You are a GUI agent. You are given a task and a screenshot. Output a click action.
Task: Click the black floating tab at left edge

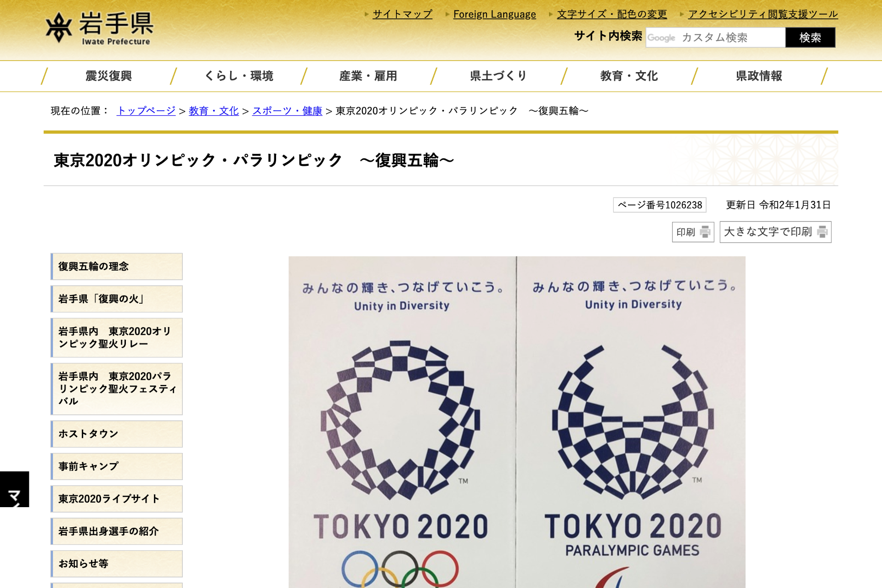[x=14, y=489]
